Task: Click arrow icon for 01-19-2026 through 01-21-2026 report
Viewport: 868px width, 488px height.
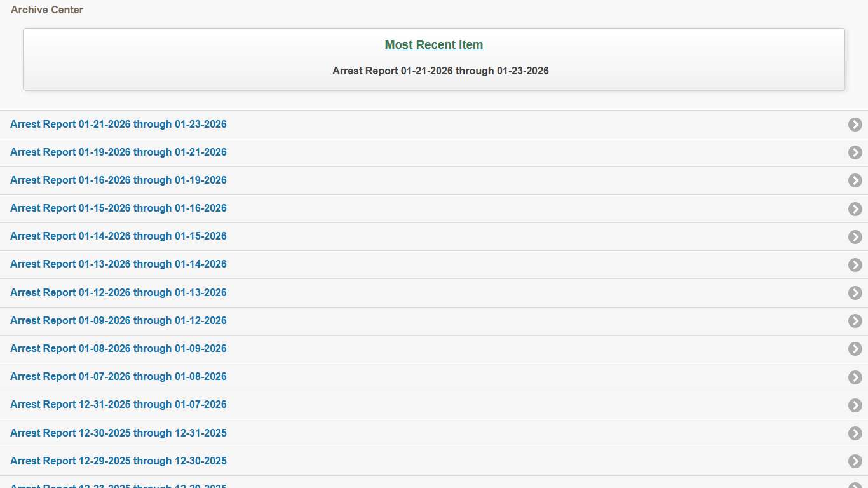Action: click(x=855, y=152)
